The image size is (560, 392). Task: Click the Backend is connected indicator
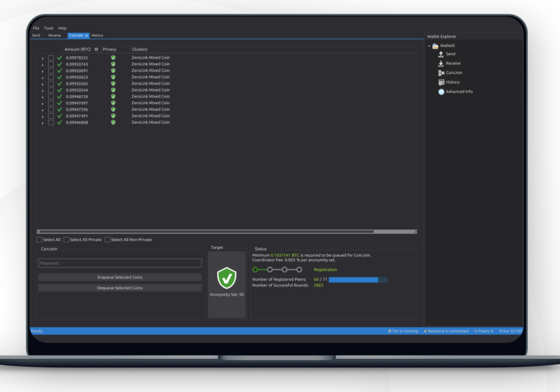pos(446,331)
